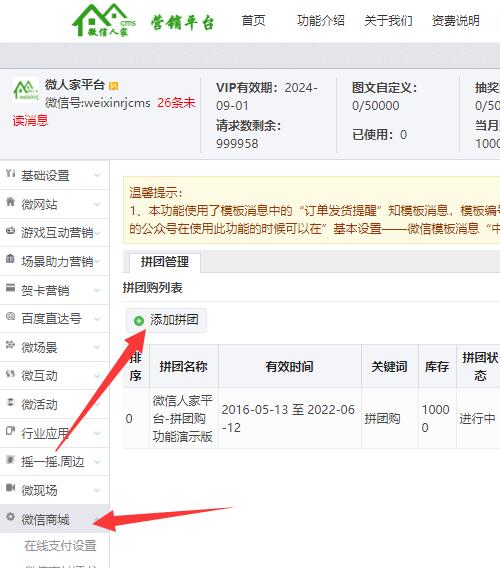Expand the 微场景 chevron

(x=97, y=347)
